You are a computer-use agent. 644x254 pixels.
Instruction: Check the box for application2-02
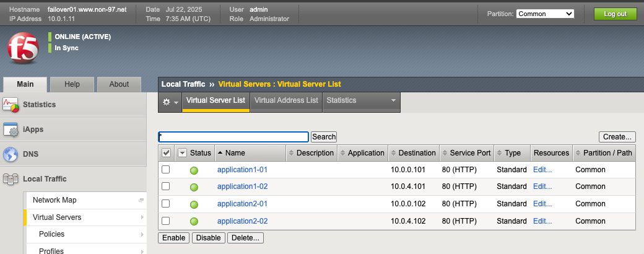165,221
